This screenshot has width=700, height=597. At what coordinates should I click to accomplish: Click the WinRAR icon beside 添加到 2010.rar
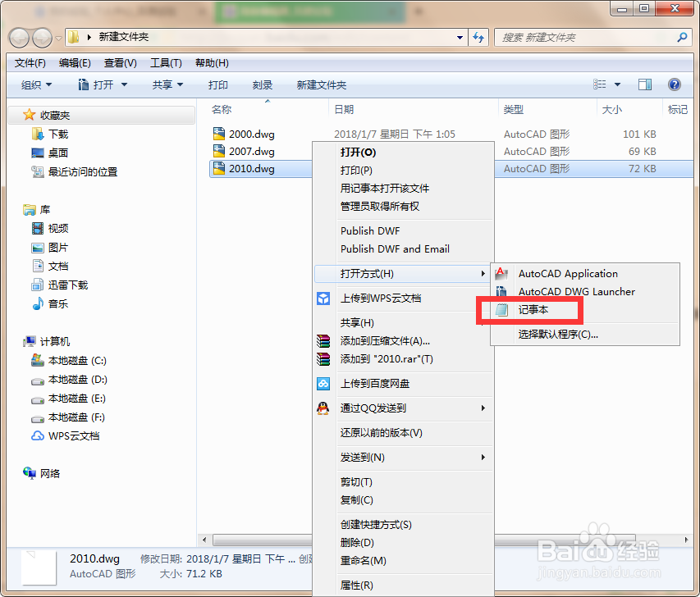[x=323, y=358]
